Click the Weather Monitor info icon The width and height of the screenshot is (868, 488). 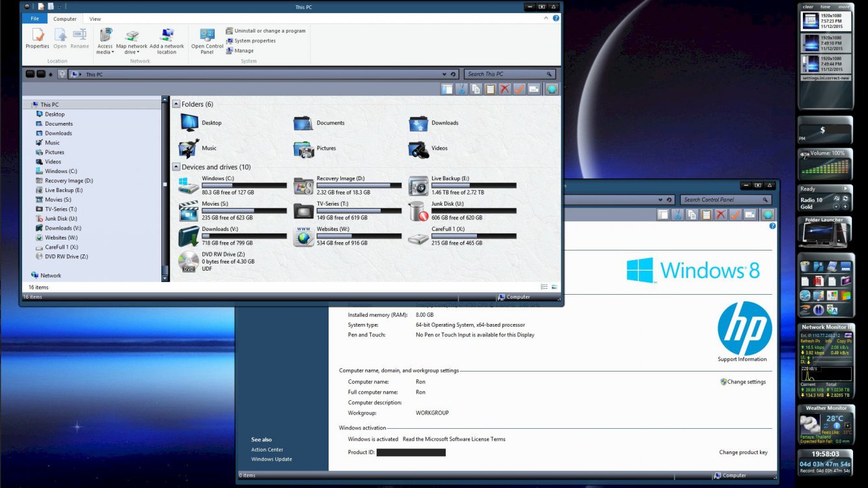click(x=837, y=426)
